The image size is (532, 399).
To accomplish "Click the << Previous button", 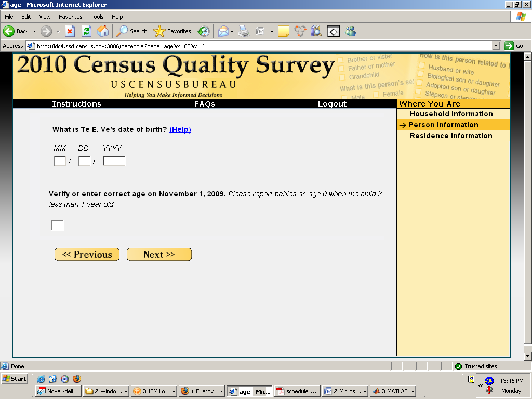I will [87, 255].
